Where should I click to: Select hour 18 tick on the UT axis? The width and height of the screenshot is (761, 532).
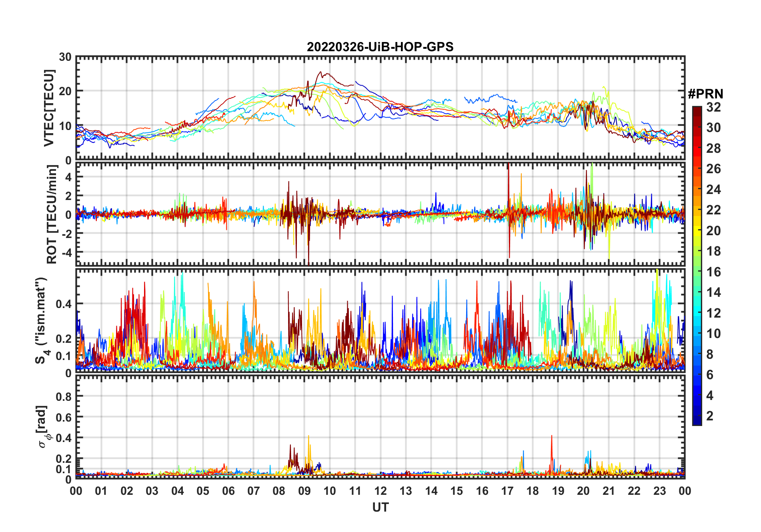tap(533, 491)
